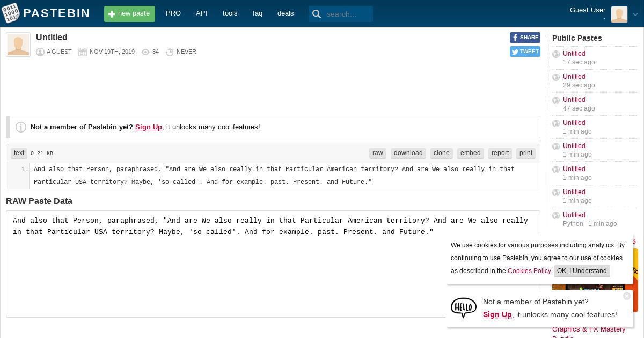Accept cookies with OK, I Understand
Screen dimensions: 644x338
(x=582, y=271)
